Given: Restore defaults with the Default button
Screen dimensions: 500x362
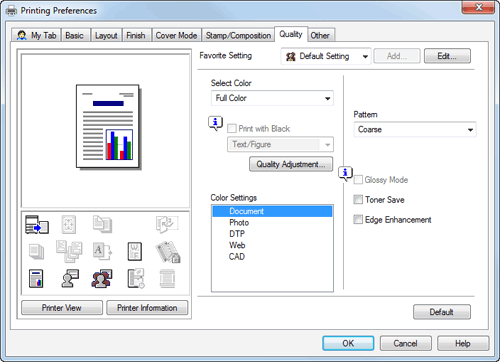Looking at the screenshot, I should coord(442,312).
